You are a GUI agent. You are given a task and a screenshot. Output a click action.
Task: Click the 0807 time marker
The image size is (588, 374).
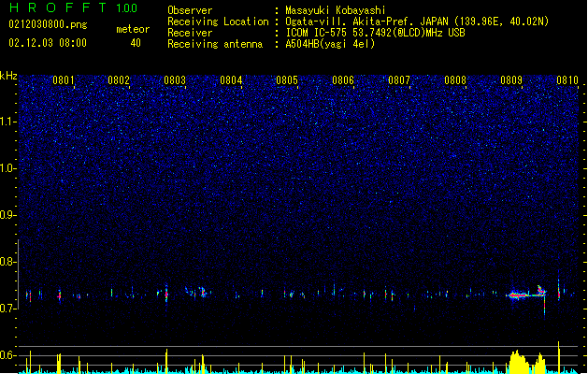399,80
